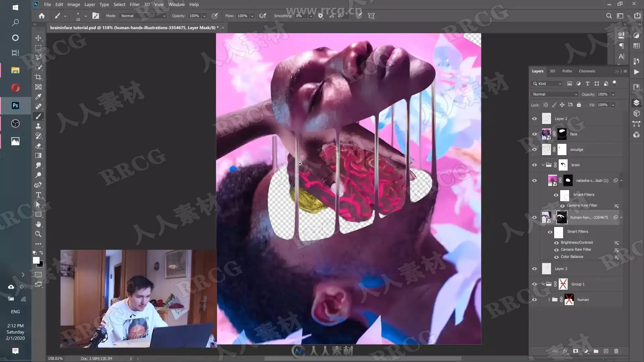Viewport: 644px width, 362px height.
Task: Open the brush Mode dropdown
Action: click(x=143, y=16)
